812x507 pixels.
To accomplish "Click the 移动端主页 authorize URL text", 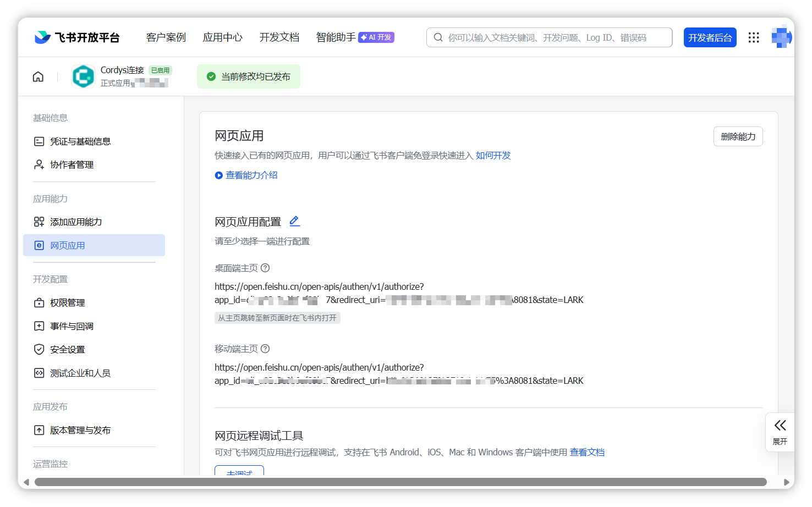I will (399, 374).
